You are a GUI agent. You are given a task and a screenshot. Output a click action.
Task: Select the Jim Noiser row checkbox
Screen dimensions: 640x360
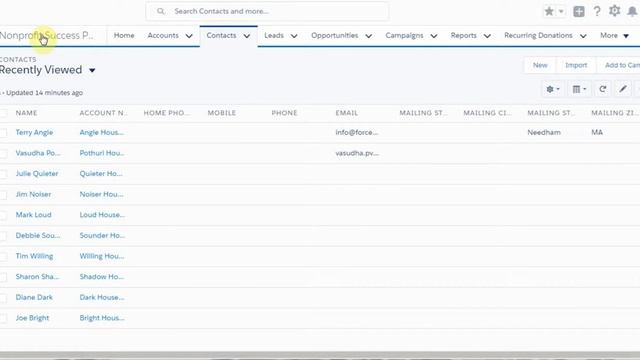(3, 195)
